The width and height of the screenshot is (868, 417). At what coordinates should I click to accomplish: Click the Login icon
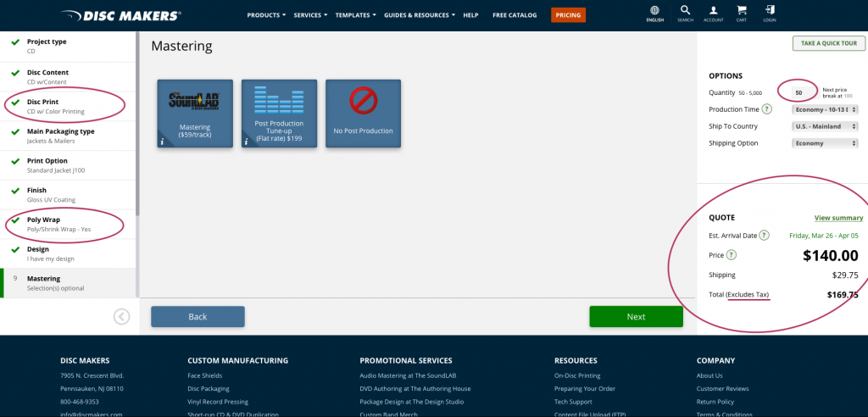tap(769, 12)
